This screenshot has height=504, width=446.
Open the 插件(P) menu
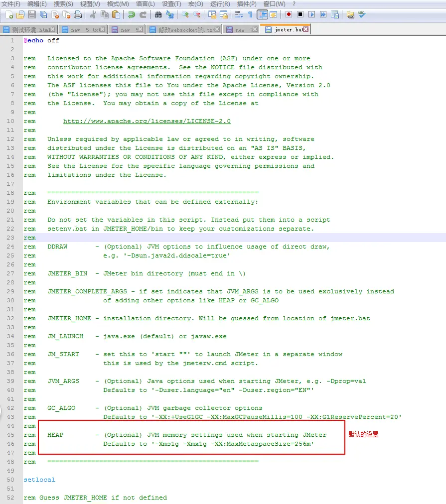tap(247, 4)
